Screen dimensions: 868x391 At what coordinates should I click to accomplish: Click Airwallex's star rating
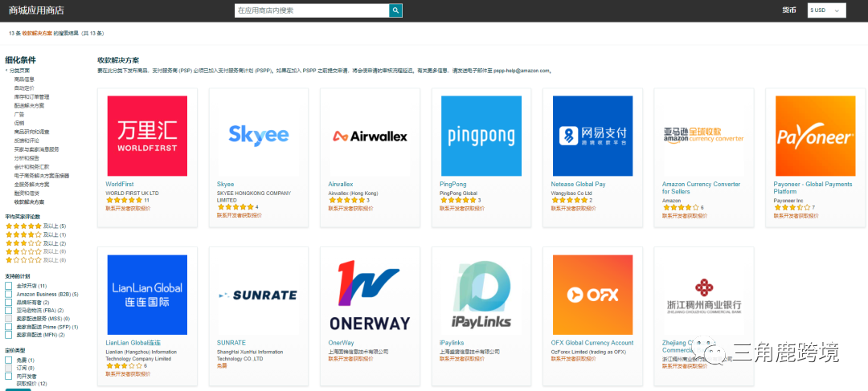tap(346, 200)
